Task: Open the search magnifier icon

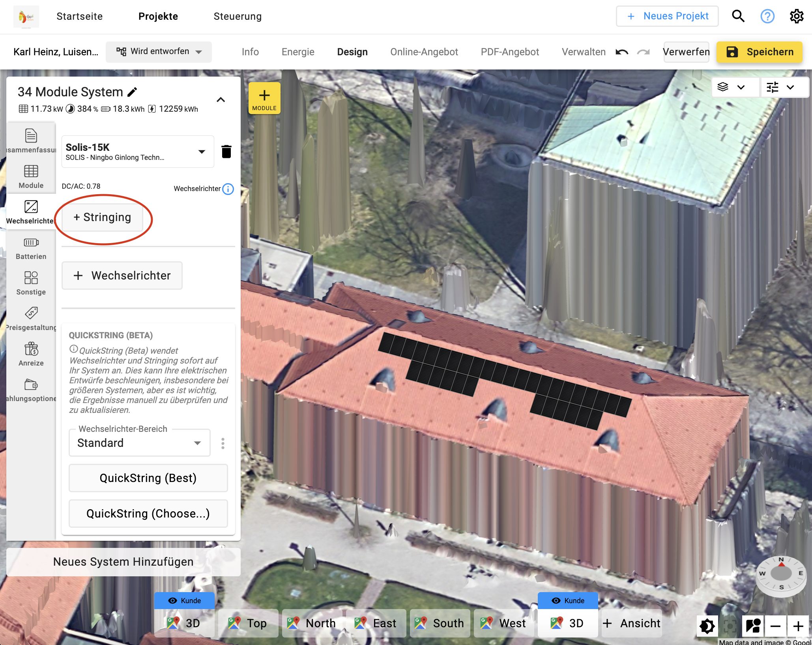Action: pyautogui.click(x=738, y=16)
